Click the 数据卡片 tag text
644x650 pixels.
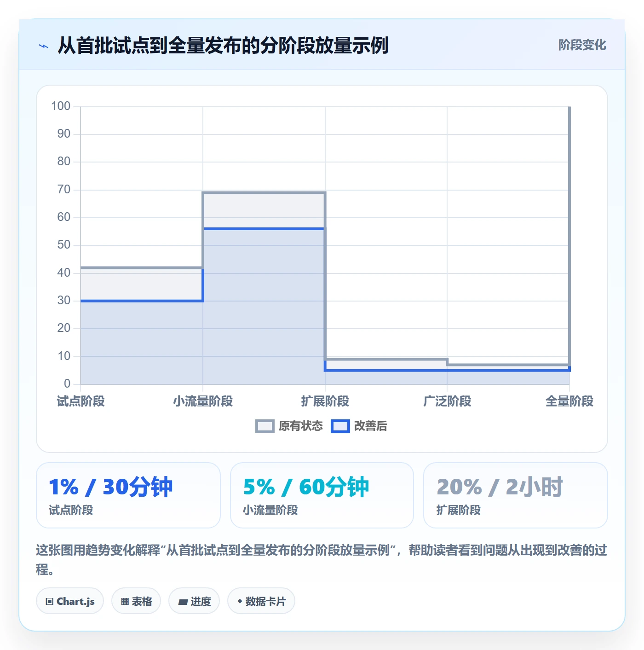[x=265, y=602]
